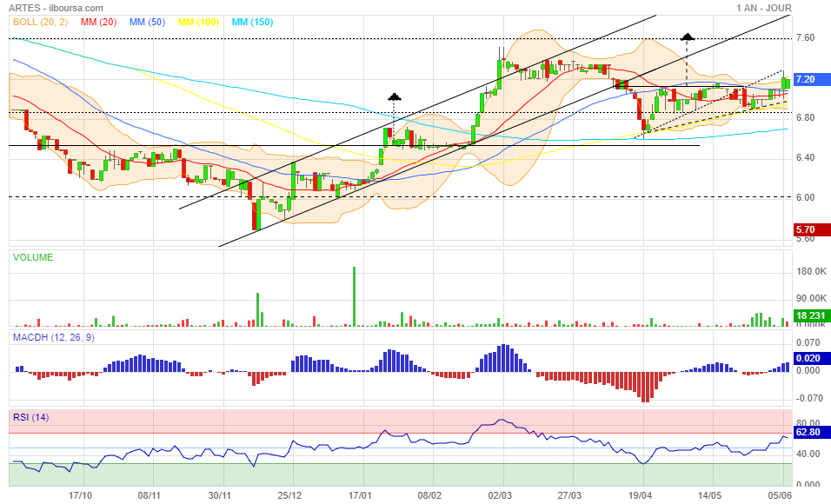This screenshot has height=504, width=831.
Task: Click the 27/03 date axis label
Action: (569, 495)
